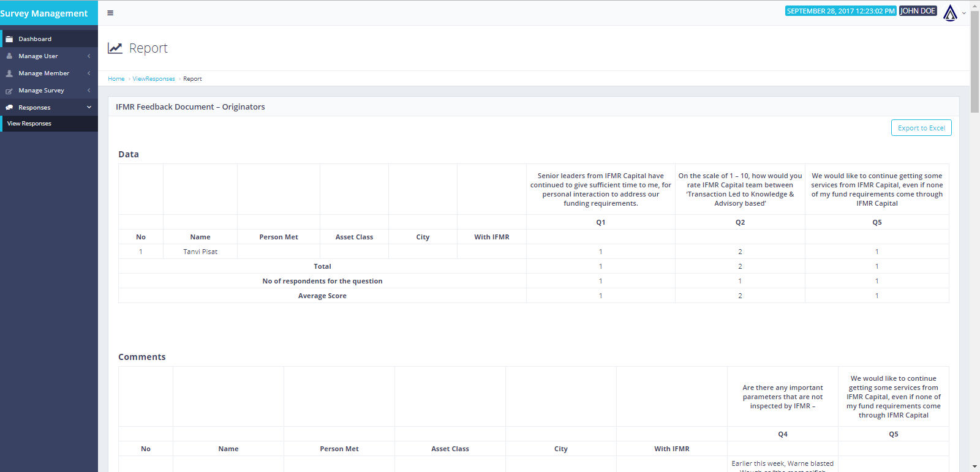The width and height of the screenshot is (980, 472).
Task: Click the Responses chat bubble icon
Action: point(9,108)
